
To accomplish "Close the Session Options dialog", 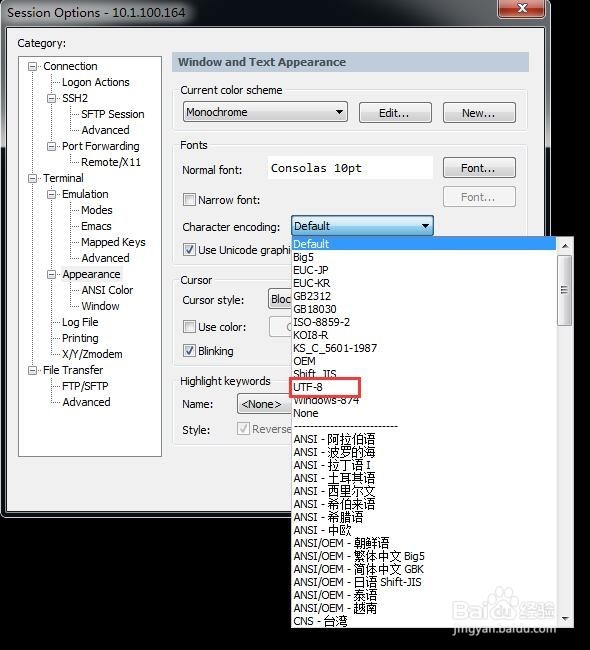I will click(x=522, y=8).
